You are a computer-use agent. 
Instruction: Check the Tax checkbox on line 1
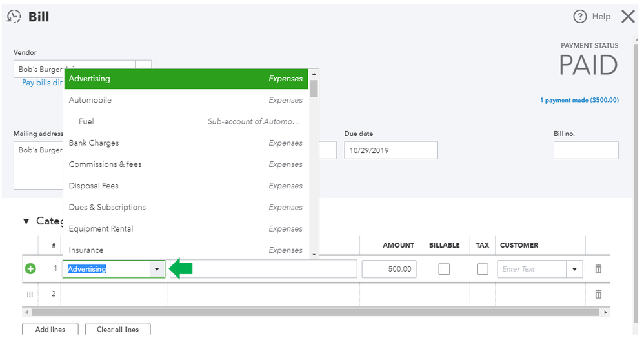pos(482,269)
